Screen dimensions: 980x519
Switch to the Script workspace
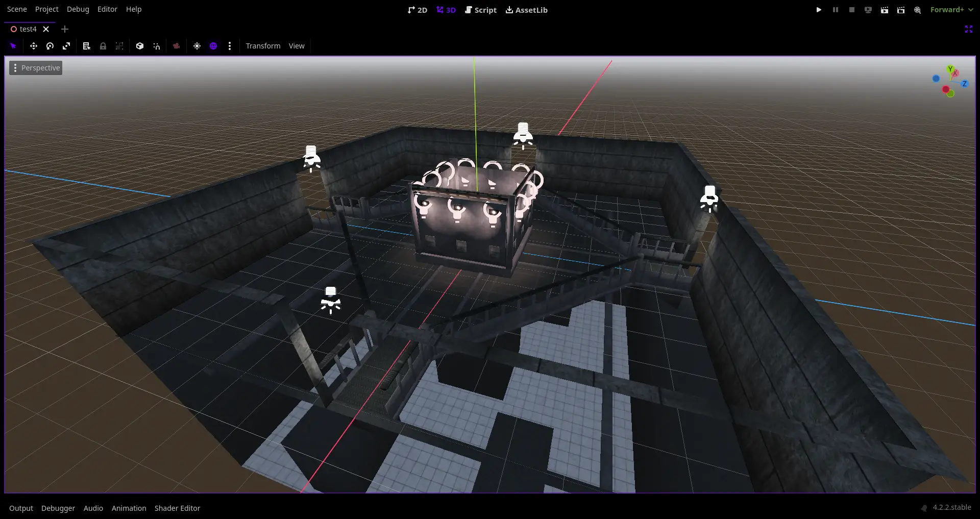coord(481,10)
